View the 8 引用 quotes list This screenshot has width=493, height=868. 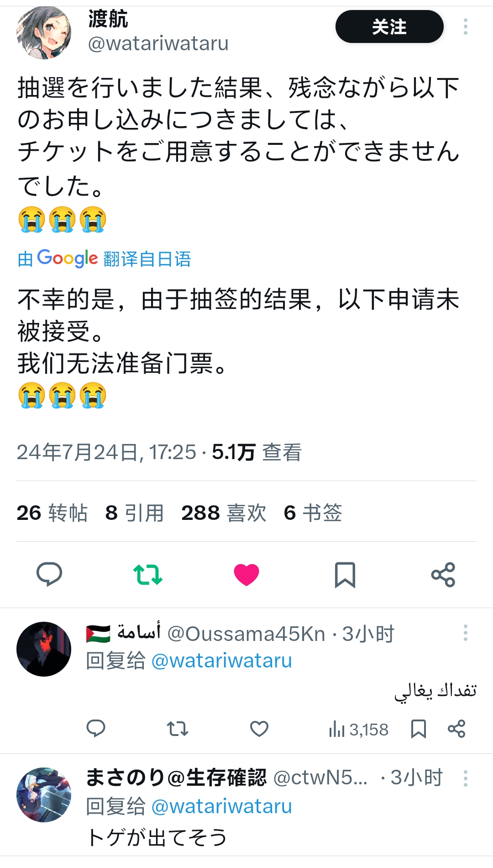tap(134, 513)
